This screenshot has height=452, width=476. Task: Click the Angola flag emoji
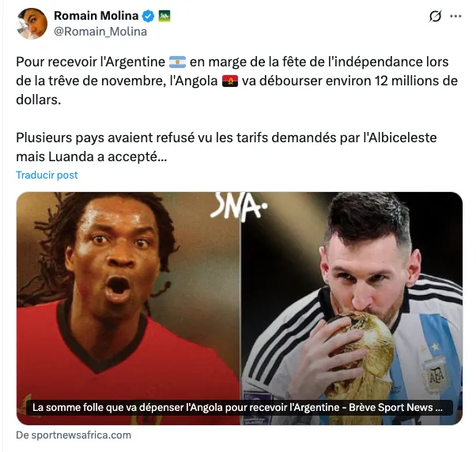[x=230, y=81]
